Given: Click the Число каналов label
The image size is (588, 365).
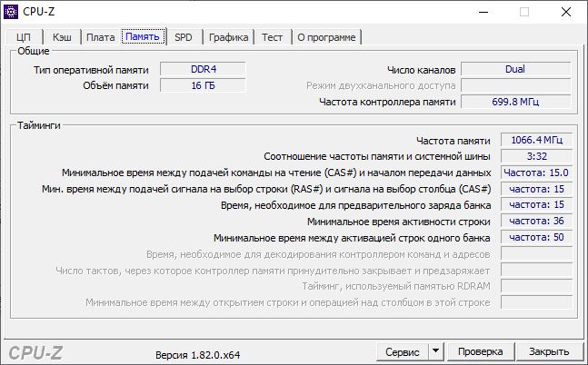Looking at the screenshot, I should 421,70.
